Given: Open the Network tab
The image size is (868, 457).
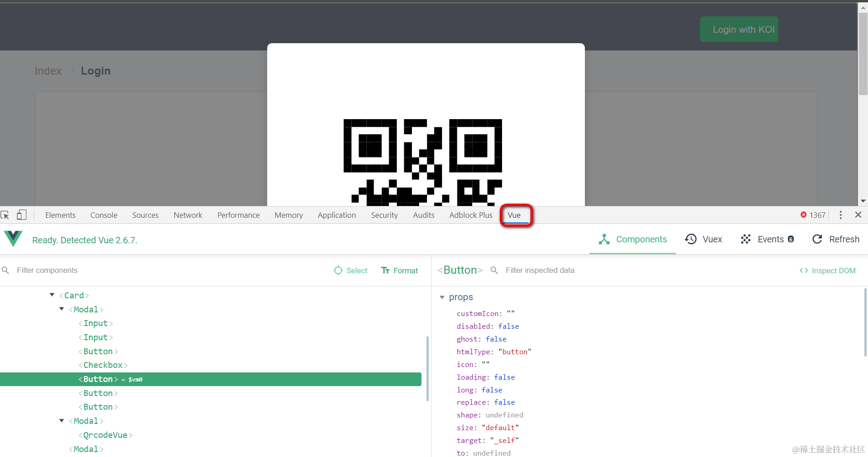Looking at the screenshot, I should pyautogui.click(x=188, y=215).
